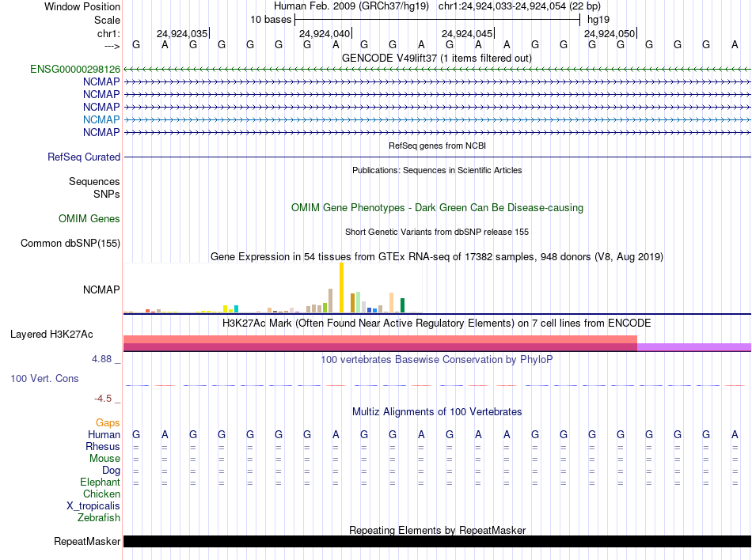Click the purple segment of H3K27Ac track

(x=694, y=347)
